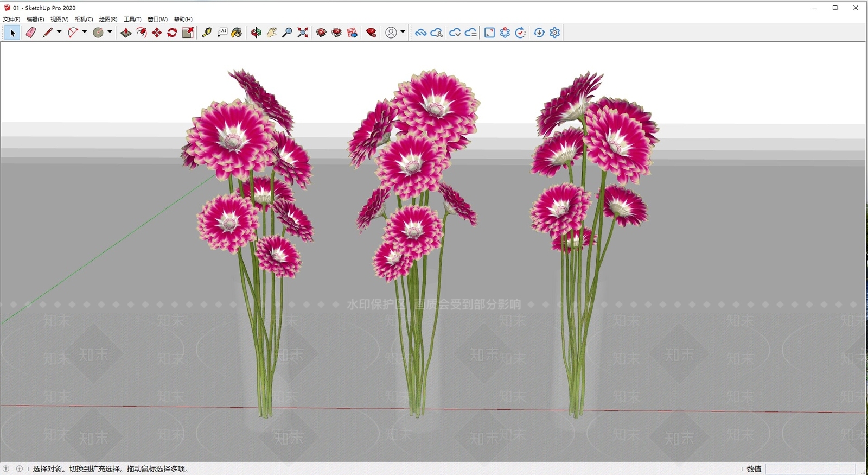Click the blue square expand-arrow icon
Screen dimensions: 868x475
pyautogui.click(x=489, y=33)
